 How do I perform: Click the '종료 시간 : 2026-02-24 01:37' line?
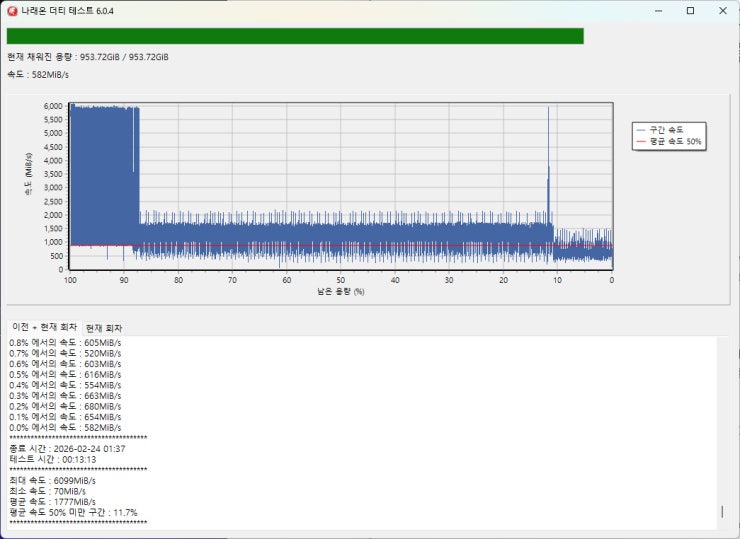pos(67,449)
